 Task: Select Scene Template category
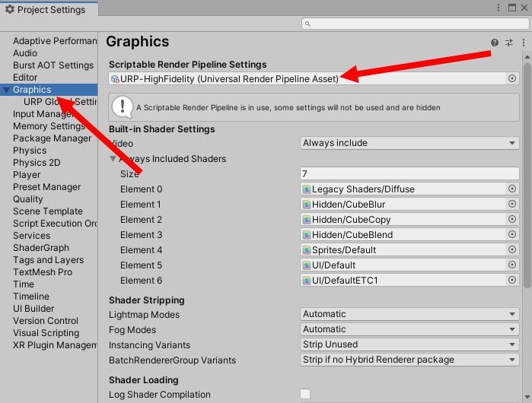(x=48, y=211)
